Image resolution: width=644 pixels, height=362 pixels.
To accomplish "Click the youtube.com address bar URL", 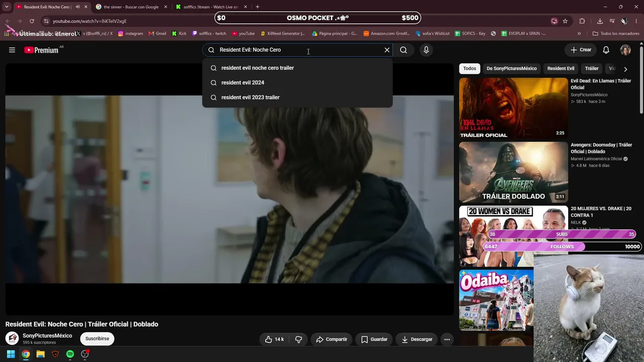I will 90,21.
